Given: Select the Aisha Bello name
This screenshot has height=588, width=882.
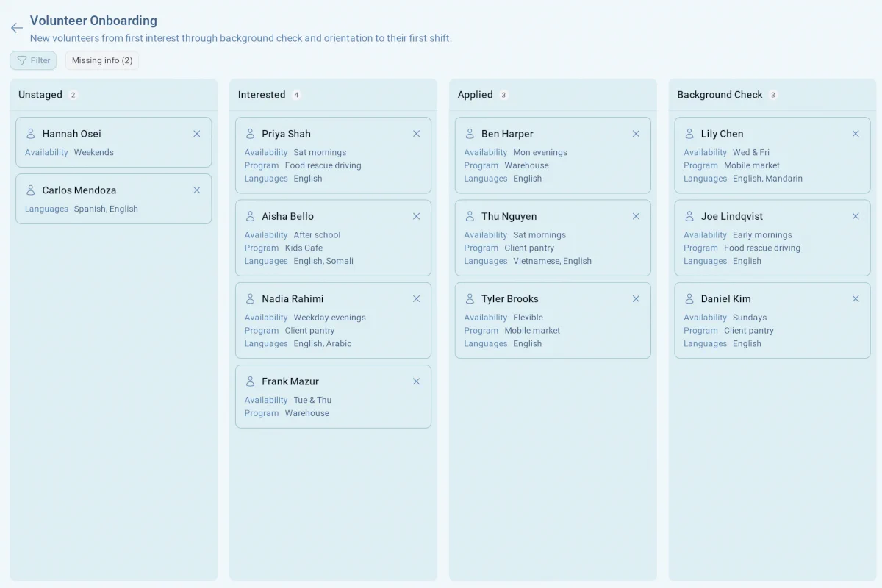Looking at the screenshot, I should pos(288,216).
